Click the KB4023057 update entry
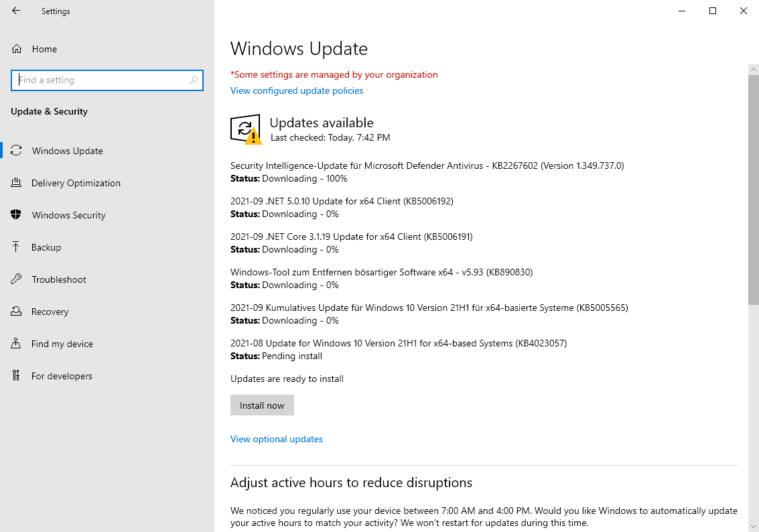This screenshot has width=759, height=532. [399, 343]
